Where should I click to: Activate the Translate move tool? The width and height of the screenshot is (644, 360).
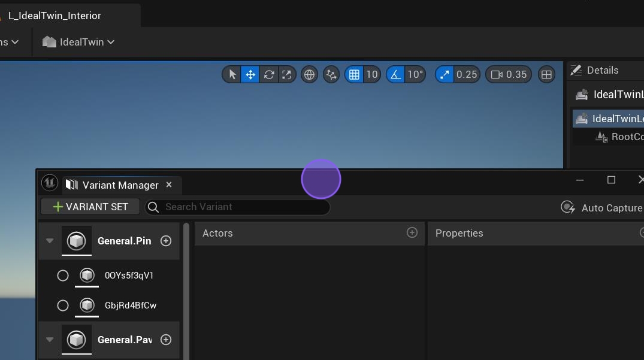pyautogui.click(x=250, y=74)
